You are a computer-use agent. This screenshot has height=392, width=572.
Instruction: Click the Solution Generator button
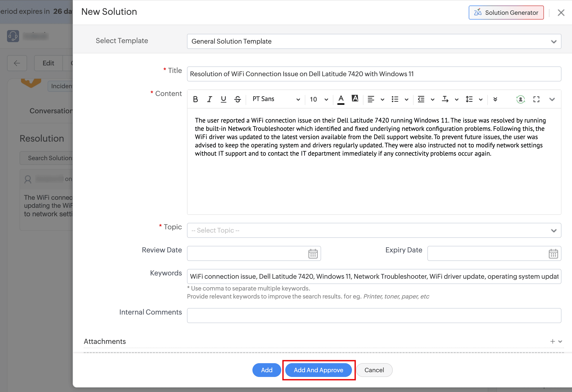coord(506,13)
